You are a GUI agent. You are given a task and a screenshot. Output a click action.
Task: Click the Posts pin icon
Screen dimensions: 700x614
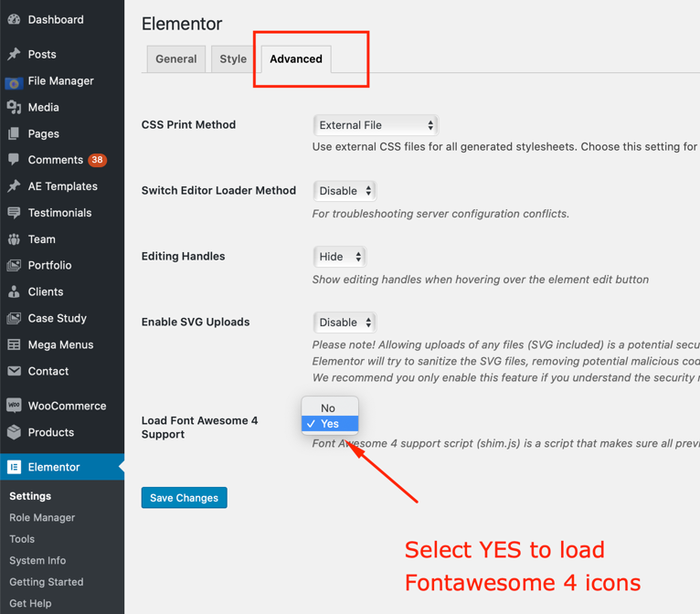tap(14, 55)
